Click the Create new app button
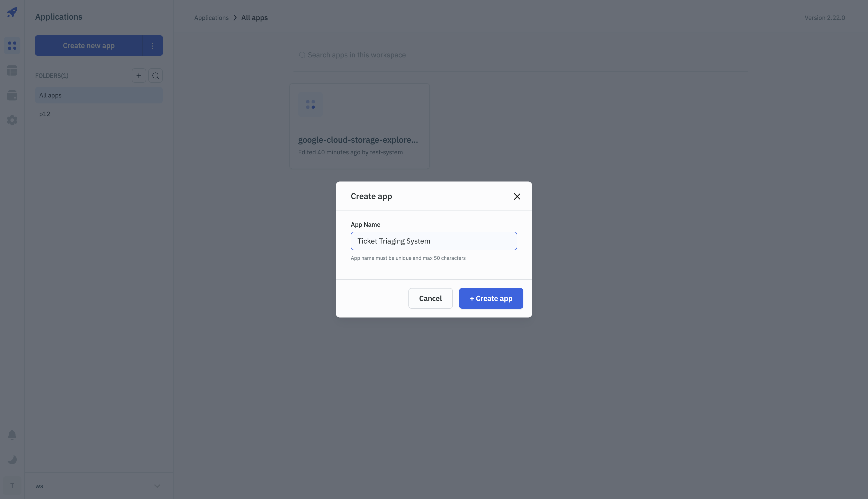The image size is (868, 499). point(89,46)
